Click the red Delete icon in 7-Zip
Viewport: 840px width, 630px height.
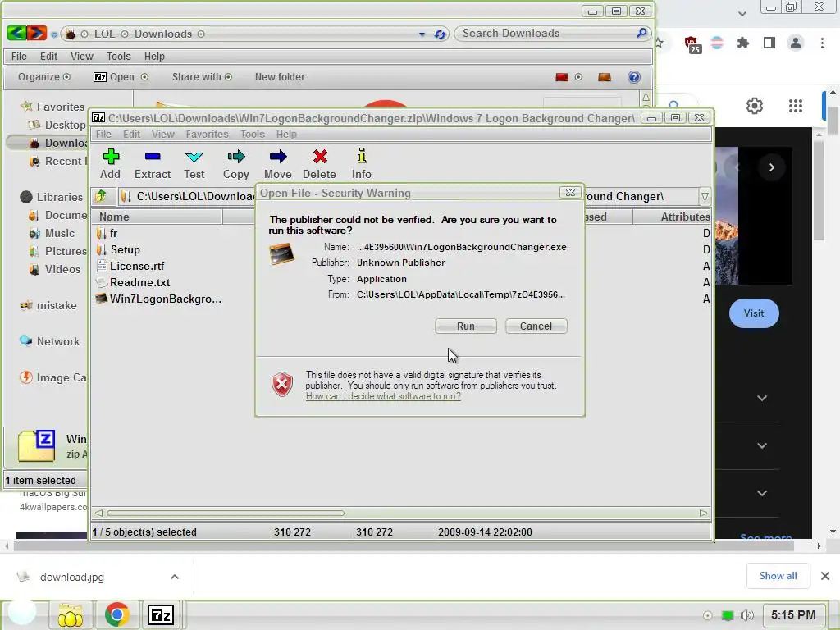point(320,164)
